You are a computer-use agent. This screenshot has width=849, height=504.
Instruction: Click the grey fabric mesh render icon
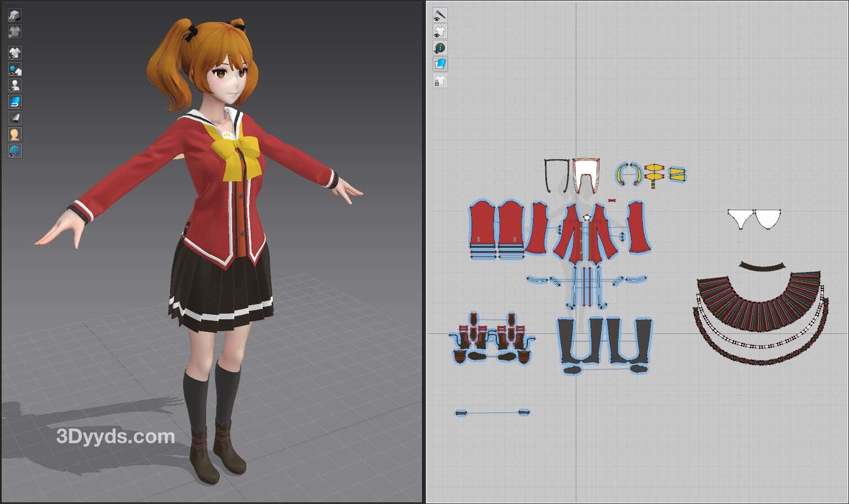point(15,118)
